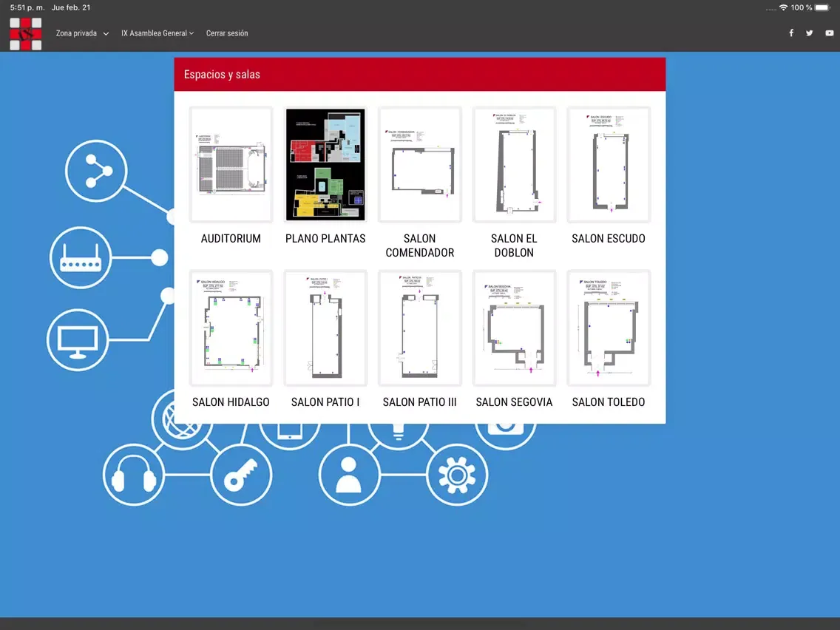Click the PLANO PLANTAS label text
This screenshot has height=630, width=840.
click(325, 239)
